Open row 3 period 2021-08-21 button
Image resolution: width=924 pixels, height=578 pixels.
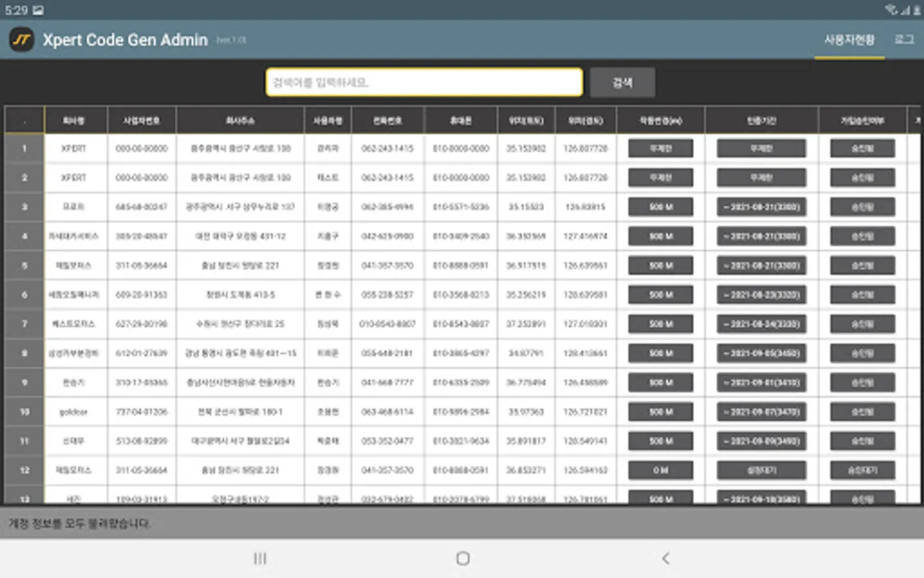click(x=762, y=207)
